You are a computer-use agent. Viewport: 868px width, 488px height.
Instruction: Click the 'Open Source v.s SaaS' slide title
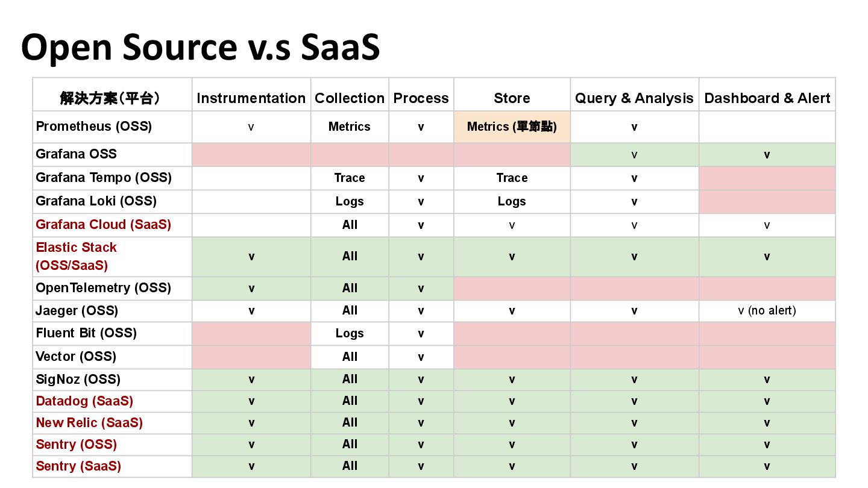[x=200, y=47]
